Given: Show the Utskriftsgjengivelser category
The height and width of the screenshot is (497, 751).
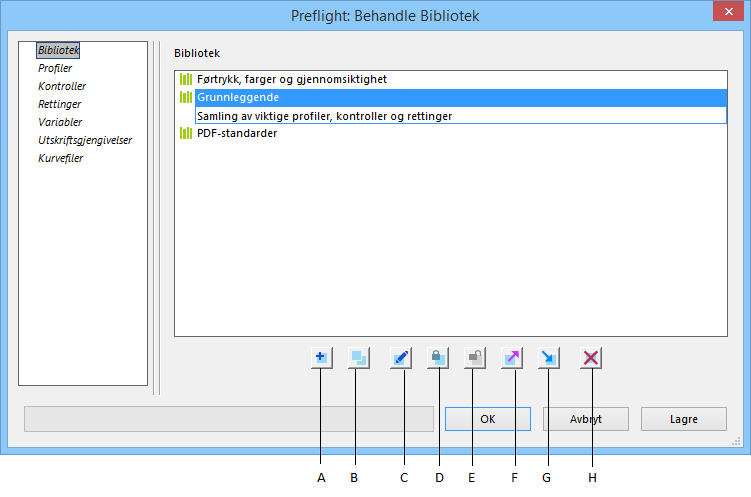Looking at the screenshot, I should point(85,140).
